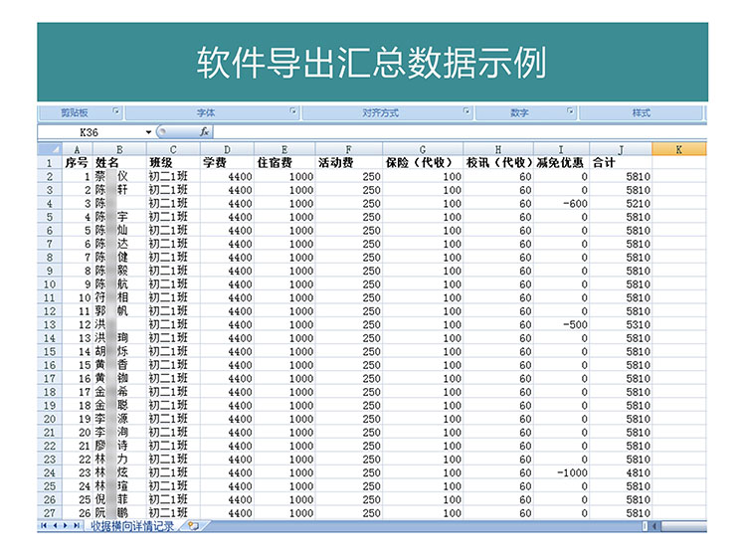Click the next sheet navigation arrow
The height and width of the screenshot is (560, 746).
pyautogui.click(x=66, y=525)
